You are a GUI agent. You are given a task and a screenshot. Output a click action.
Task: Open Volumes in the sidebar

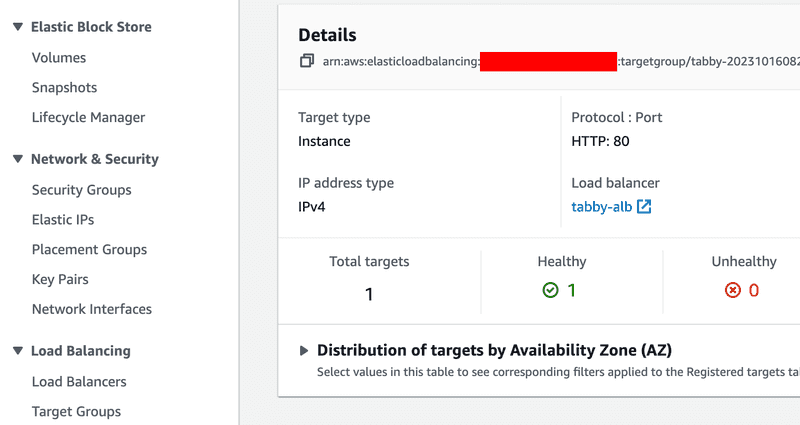pos(59,58)
